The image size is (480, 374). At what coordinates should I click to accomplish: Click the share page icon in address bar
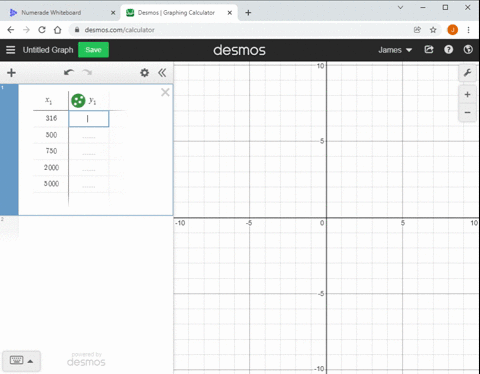(417, 30)
